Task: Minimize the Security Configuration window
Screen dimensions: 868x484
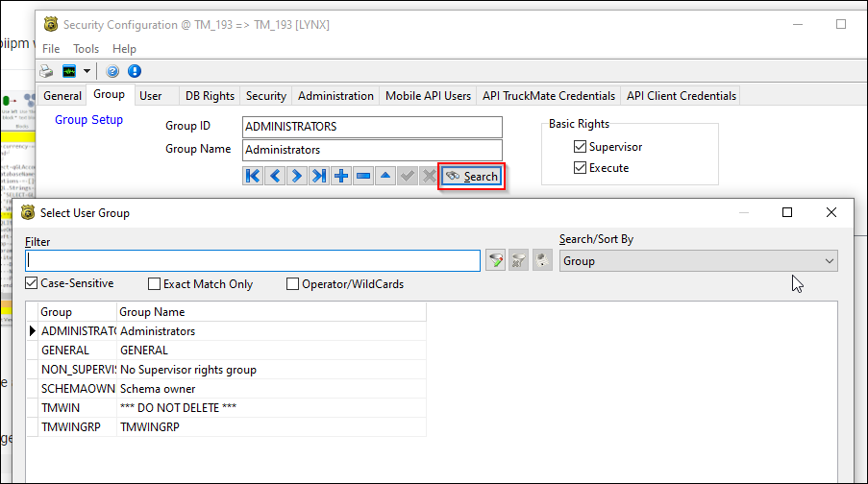Action: click(798, 24)
